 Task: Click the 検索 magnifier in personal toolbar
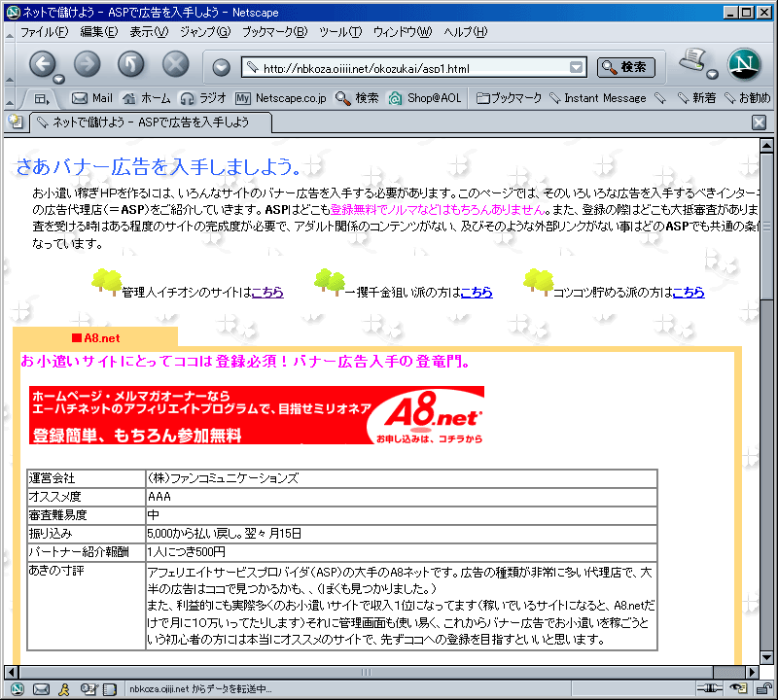[x=357, y=98]
